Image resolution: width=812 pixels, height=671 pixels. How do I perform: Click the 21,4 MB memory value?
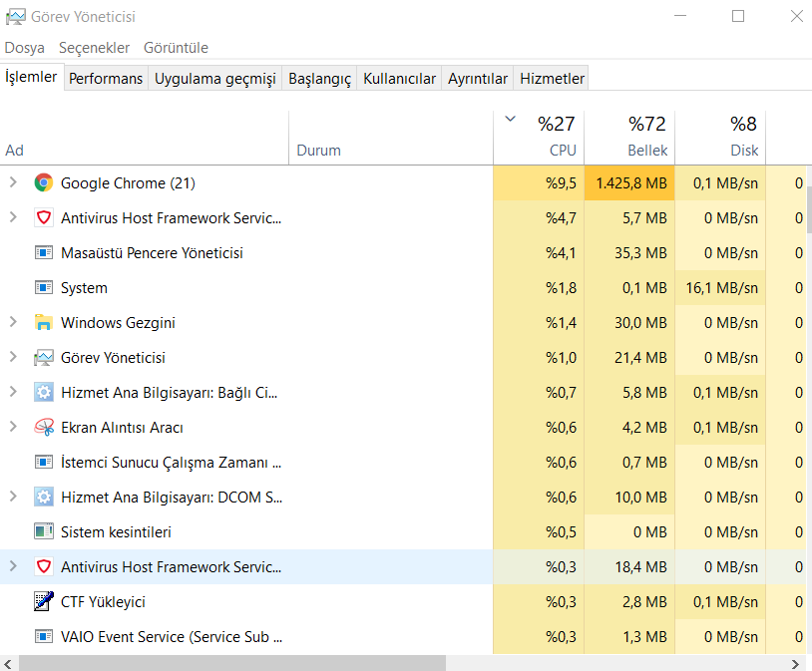coord(640,357)
